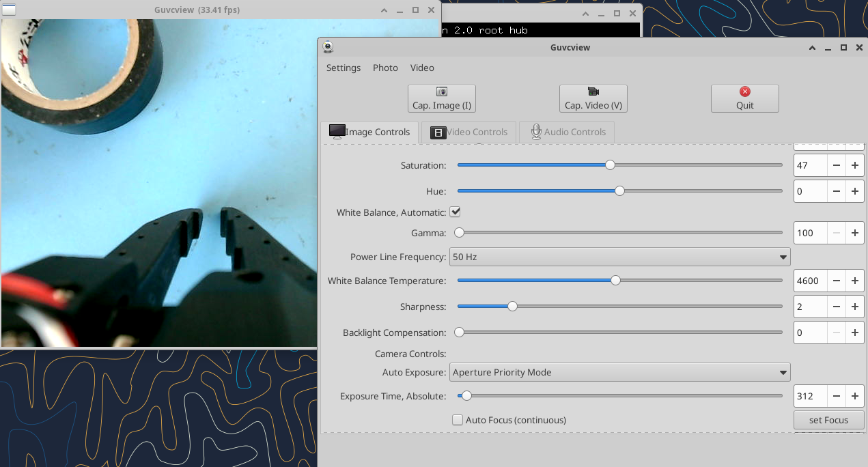The image size is (868, 467).
Task: Decrease Hue with the minus button
Action: 837,191
